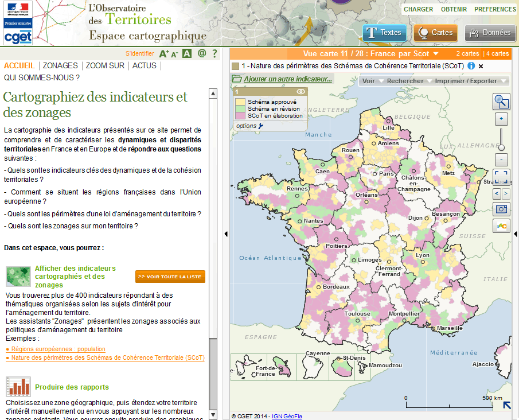Click the Schéma en révision green swatch

(240, 108)
